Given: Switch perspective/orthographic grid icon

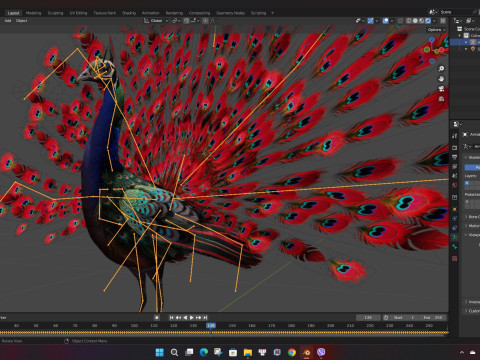Looking at the screenshot, I should coord(441,99).
